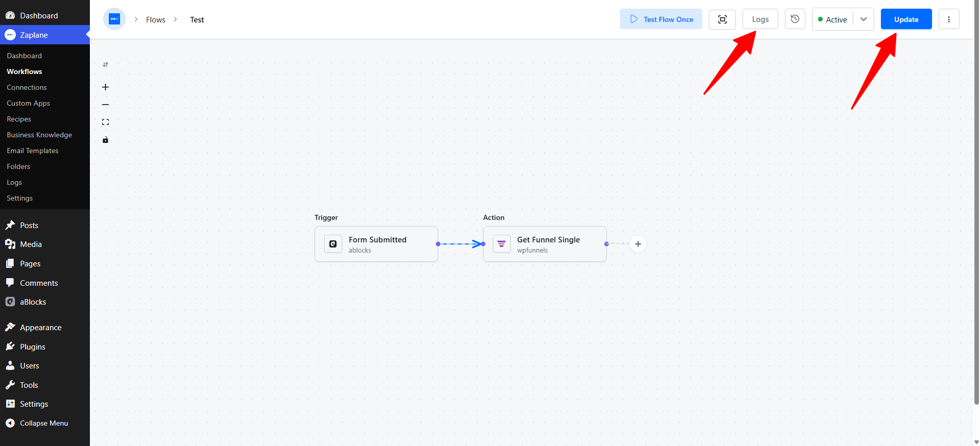The height and width of the screenshot is (446, 980).
Task: Click the layout direction arrows icon
Action: click(105, 65)
